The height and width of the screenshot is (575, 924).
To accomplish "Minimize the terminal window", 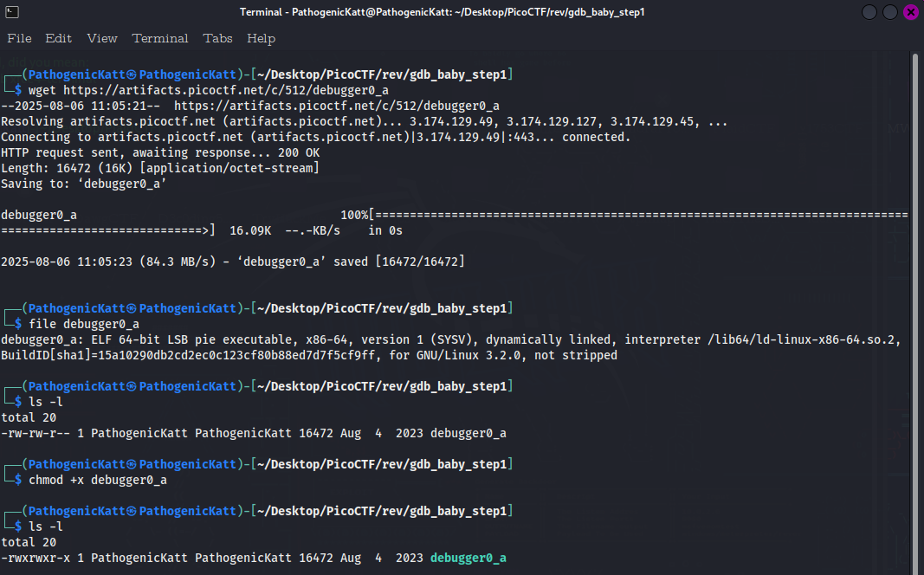I will (x=870, y=12).
